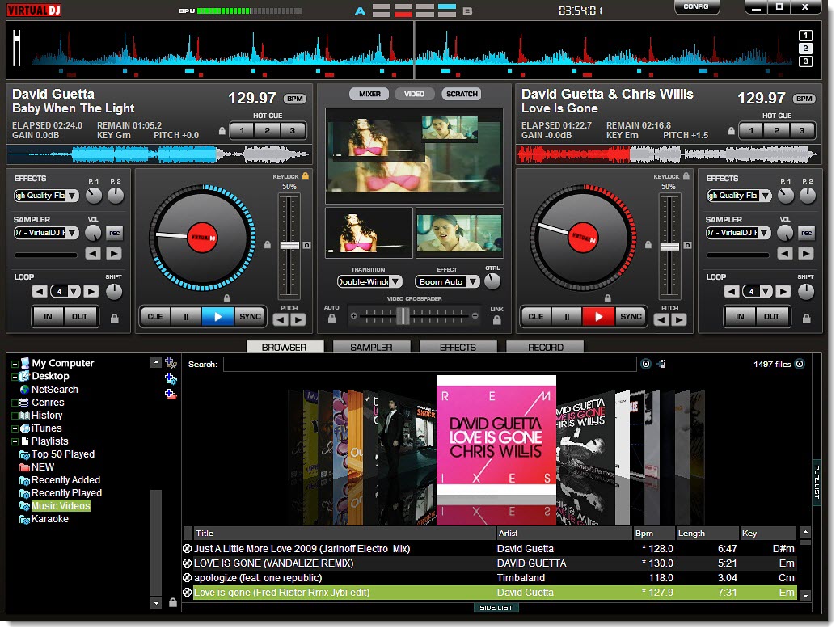Image resolution: width=840 pixels, height=633 pixels.
Task: Open right deck effects dropdown
Action: (766, 196)
